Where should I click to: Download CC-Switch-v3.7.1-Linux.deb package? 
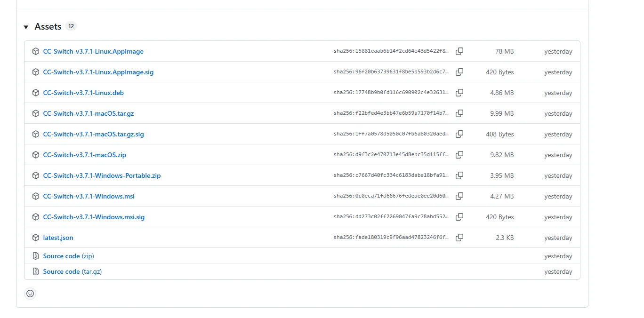(x=83, y=93)
